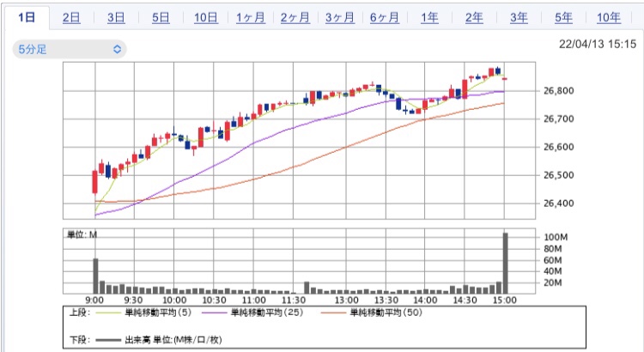Show the 10日 chart period

[206, 18]
